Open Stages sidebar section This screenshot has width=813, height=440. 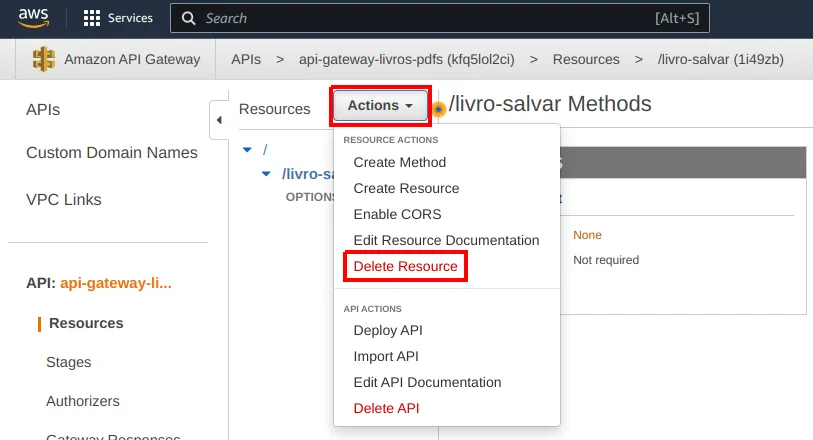click(x=68, y=362)
